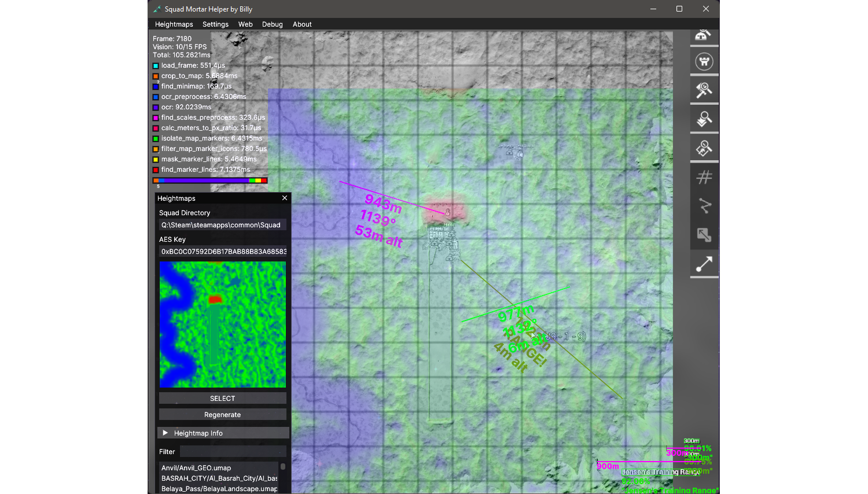Click the 'filter_map_marker_icons: 780.5µs' entry
Viewport: 868px width, 494px height.
(214, 149)
